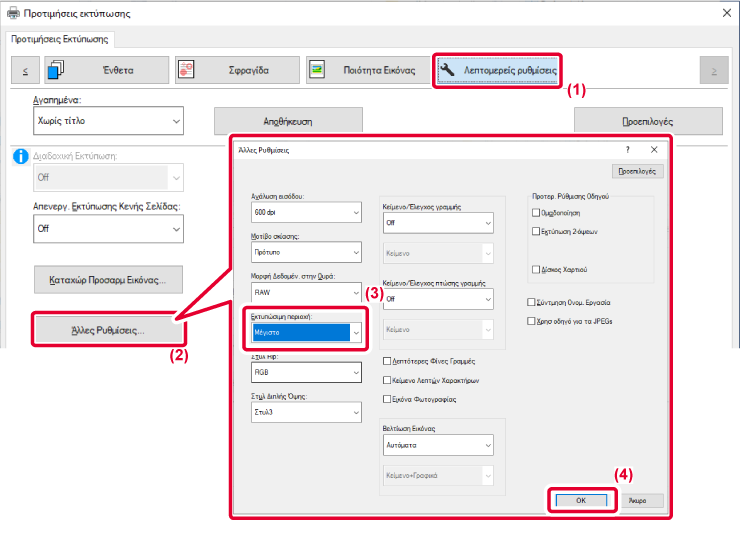Toggle the Ομαδοποίηση checkbox
The width and height of the screenshot is (740, 541).
point(536,213)
